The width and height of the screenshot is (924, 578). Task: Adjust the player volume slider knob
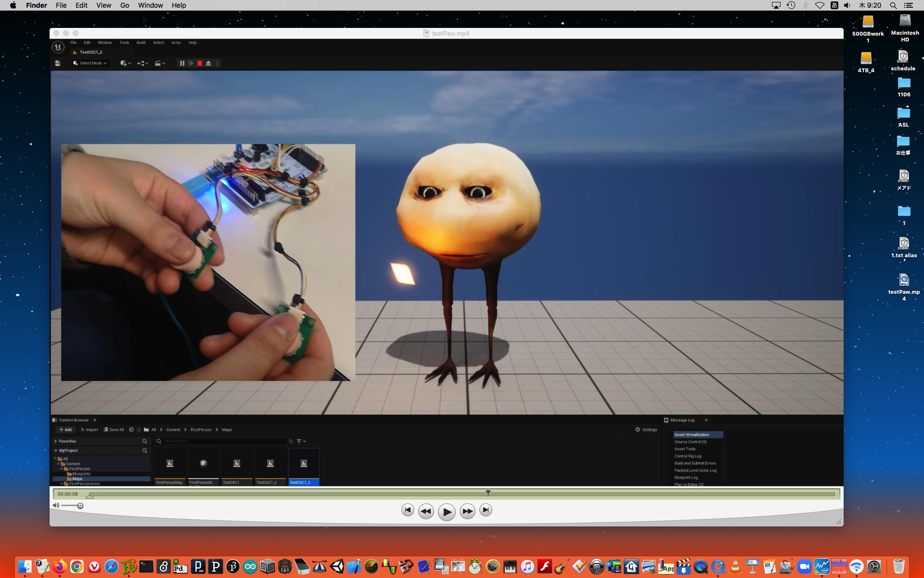pos(80,506)
